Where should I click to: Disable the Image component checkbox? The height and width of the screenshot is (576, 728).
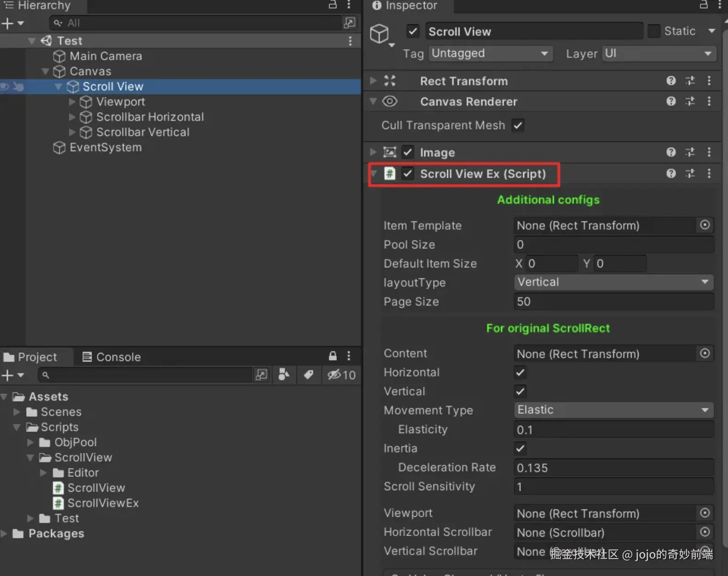point(408,152)
